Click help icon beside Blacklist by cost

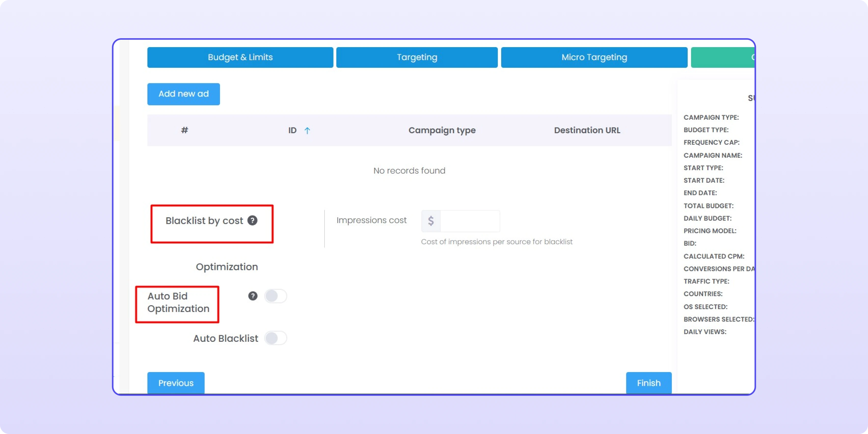pyautogui.click(x=252, y=220)
